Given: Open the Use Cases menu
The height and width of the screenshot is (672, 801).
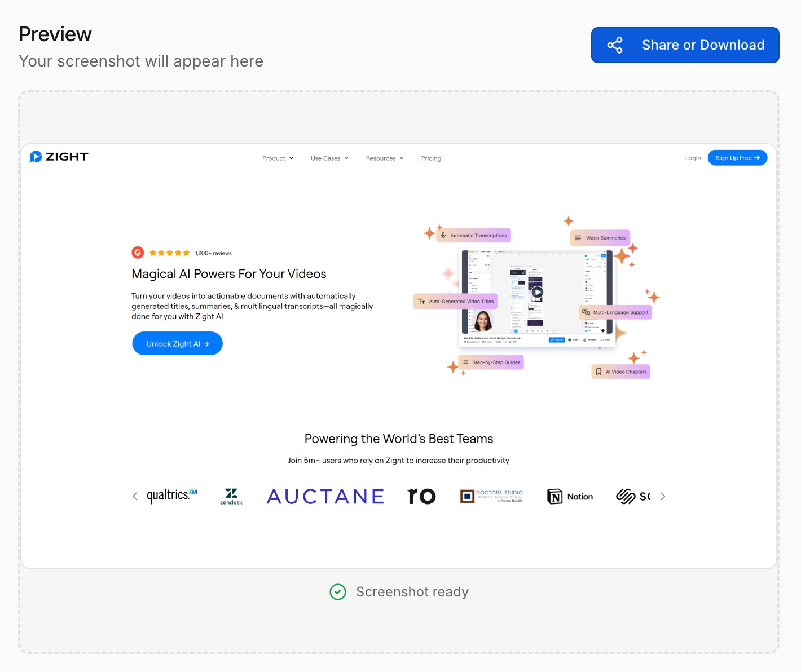Looking at the screenshot, I should click(x=329, y=158).
